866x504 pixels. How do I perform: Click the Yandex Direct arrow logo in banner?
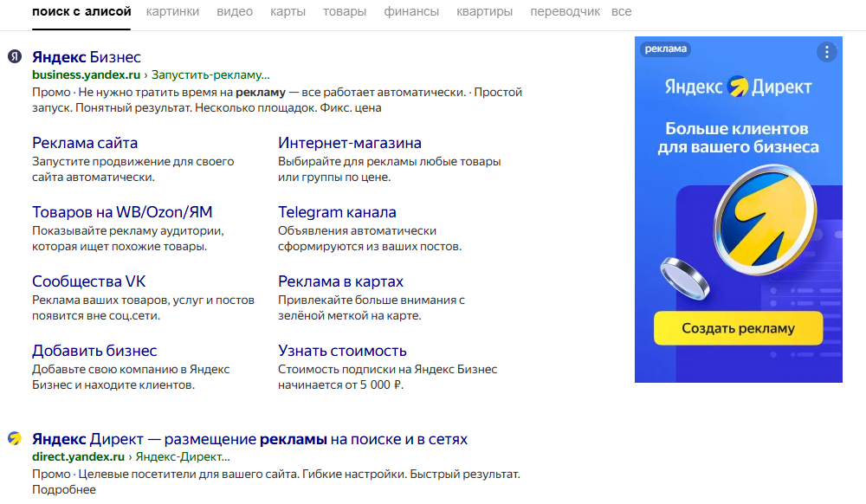coord(737,87)
